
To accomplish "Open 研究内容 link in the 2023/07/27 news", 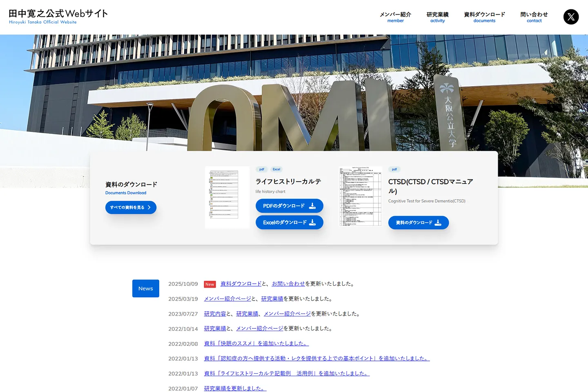I will tap(215, 314).
